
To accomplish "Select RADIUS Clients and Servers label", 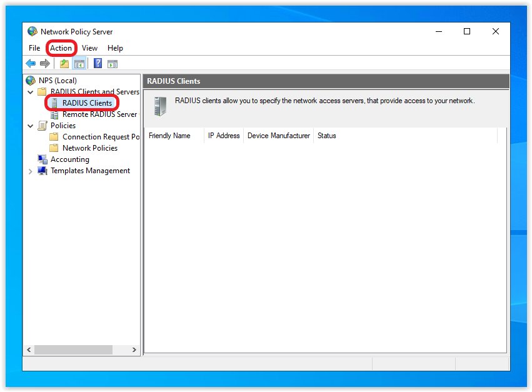I will [x=94, y=92].
